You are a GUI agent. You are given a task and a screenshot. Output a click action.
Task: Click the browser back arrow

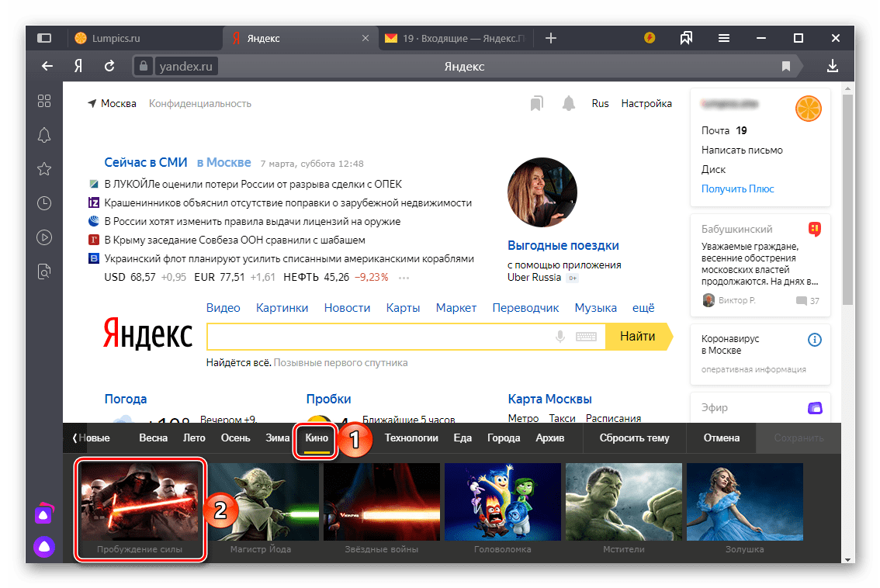click(47, 67)
